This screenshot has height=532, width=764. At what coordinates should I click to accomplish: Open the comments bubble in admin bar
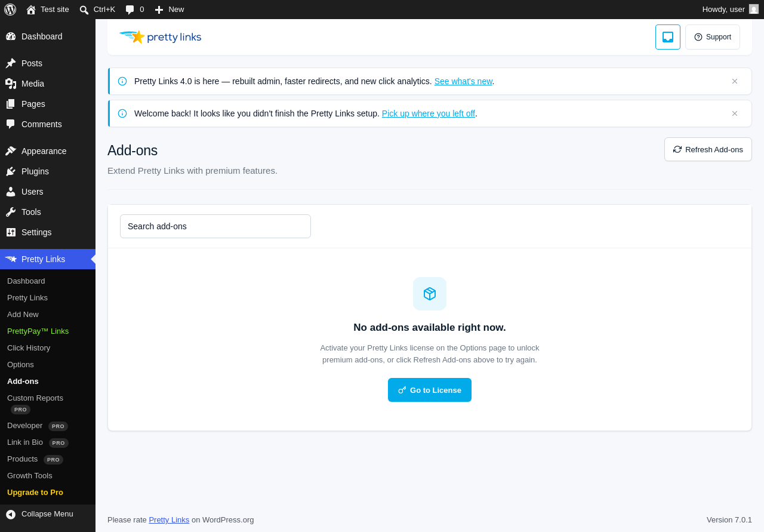[134, 10]
